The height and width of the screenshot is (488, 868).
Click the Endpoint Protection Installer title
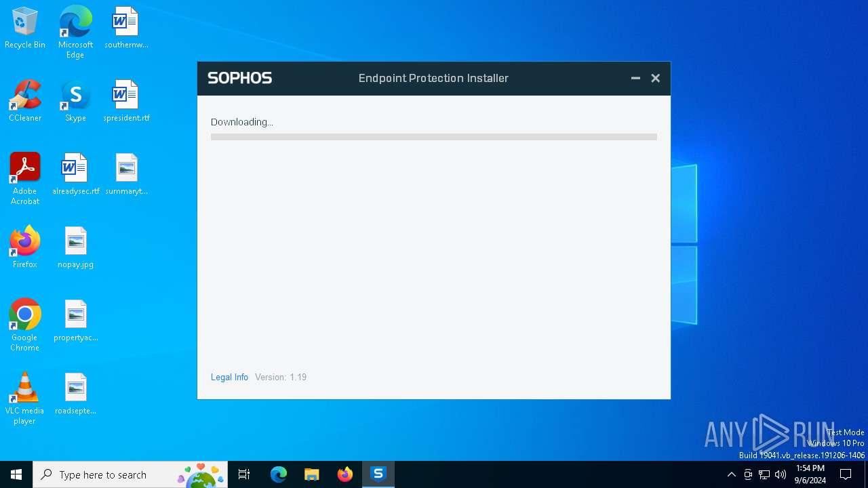433,78
